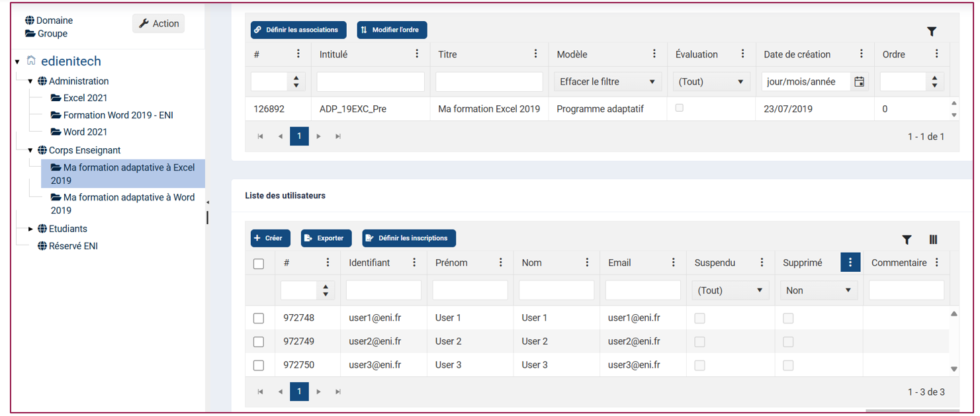Click the edienitech home icon

(x=31, y=61)
